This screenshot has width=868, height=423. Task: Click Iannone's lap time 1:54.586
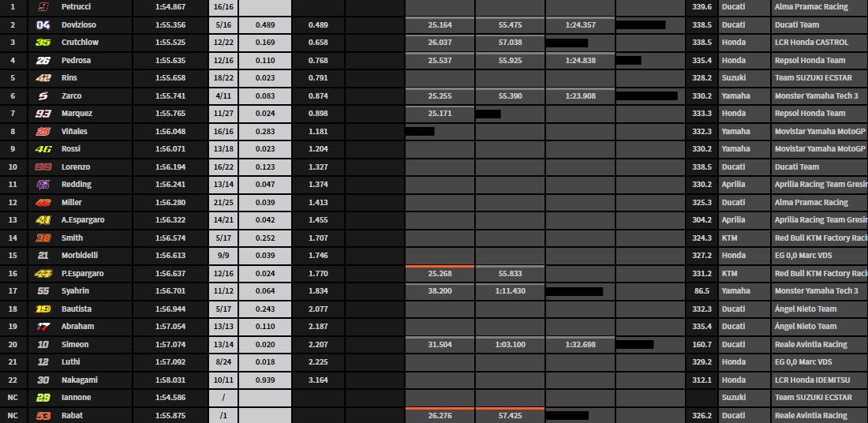coord(170,398)
